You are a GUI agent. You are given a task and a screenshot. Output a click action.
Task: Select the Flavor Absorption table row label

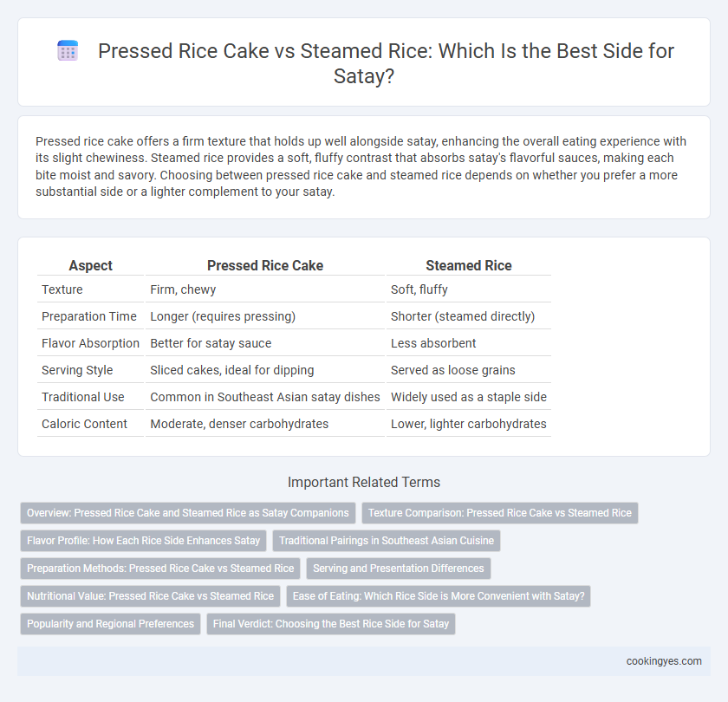90,343
